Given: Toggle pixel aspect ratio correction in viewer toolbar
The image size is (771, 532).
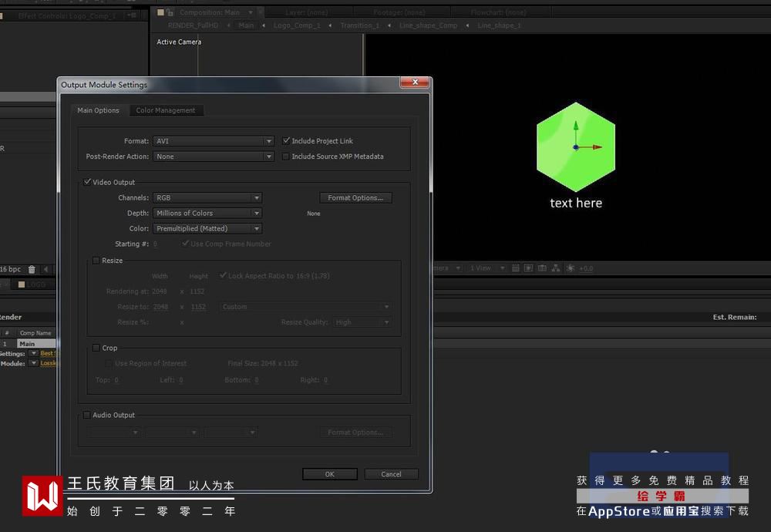Looking at the screenshot, I should pyautogui.click(x=515, y=268).
